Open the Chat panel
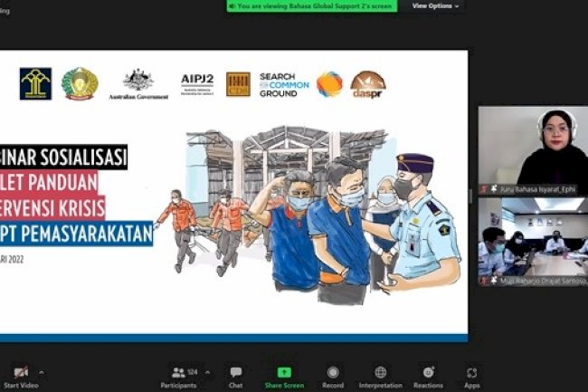 coord(235,376)
